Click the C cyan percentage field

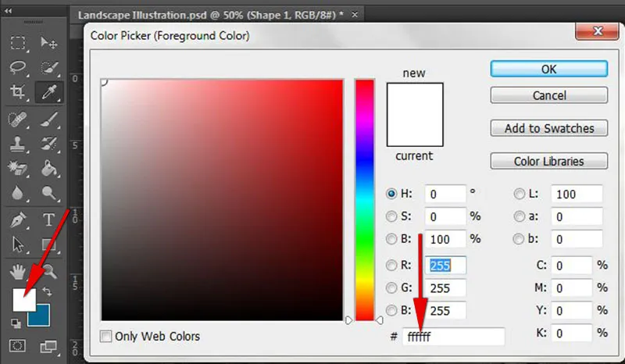tap(572, 266)
